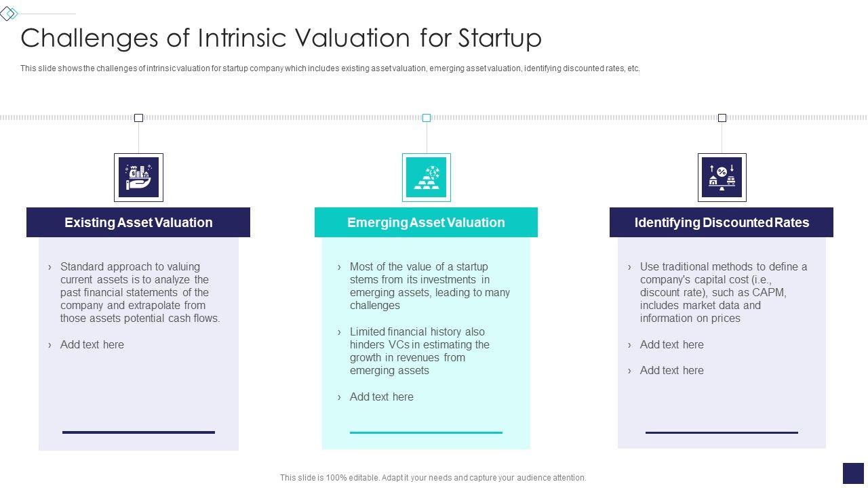The width and height of the screenshot is (868, 488).
Task: Click Add text here in Emerging Asset card
Action: [x=381, y=396]
